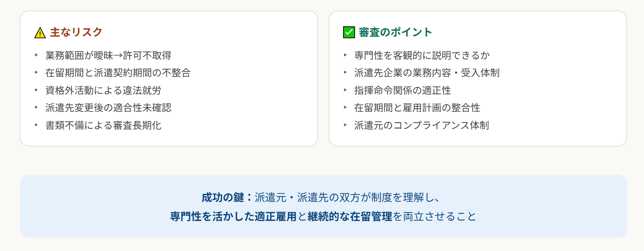This screenshot has height=251, width=644.
Task: Click the bold 専門性を活かした適正雇用 phrase
Action: coord(233,216)
